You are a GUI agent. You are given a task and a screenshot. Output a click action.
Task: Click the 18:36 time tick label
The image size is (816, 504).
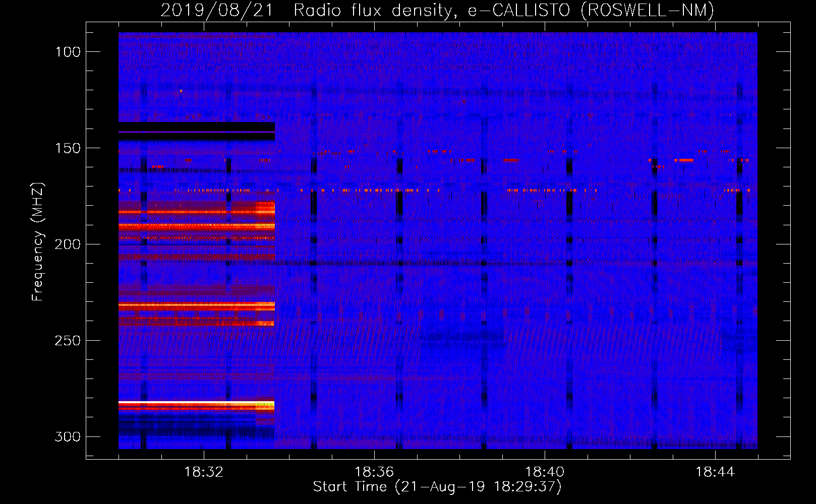374,472
